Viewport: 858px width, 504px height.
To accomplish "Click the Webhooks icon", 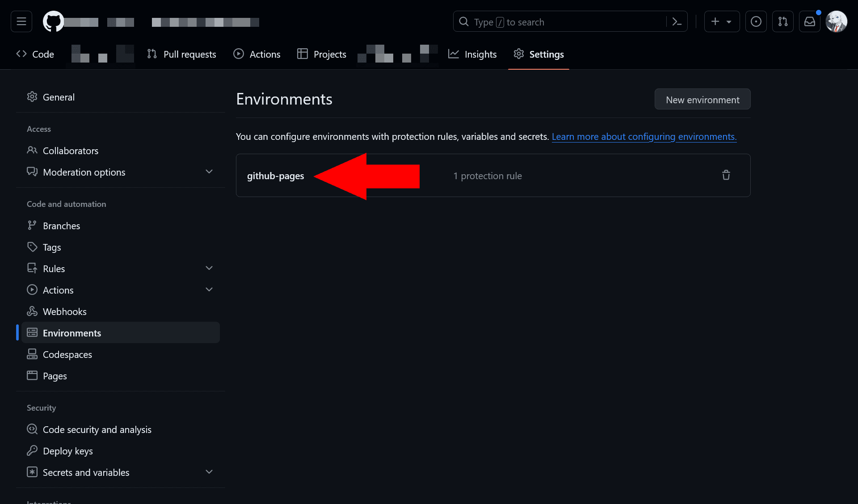I will pyautogui.click(x=32, y=311).
